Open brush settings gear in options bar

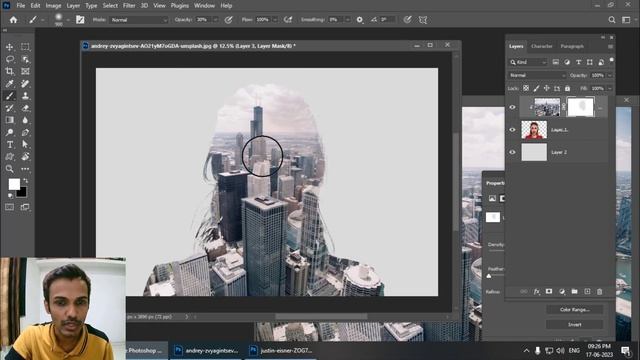(x=360, y=20)
